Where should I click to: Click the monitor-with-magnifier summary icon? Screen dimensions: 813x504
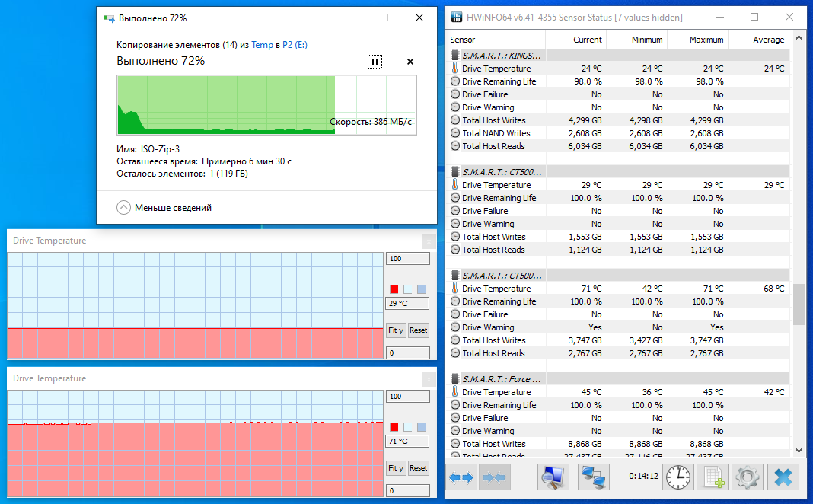[553, 477]
